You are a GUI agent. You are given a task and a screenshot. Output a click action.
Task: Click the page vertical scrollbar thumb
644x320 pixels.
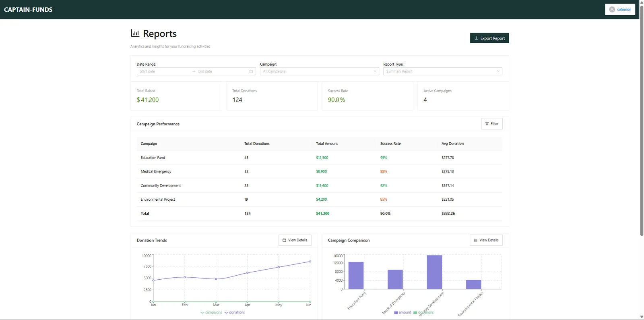[642, 121]
